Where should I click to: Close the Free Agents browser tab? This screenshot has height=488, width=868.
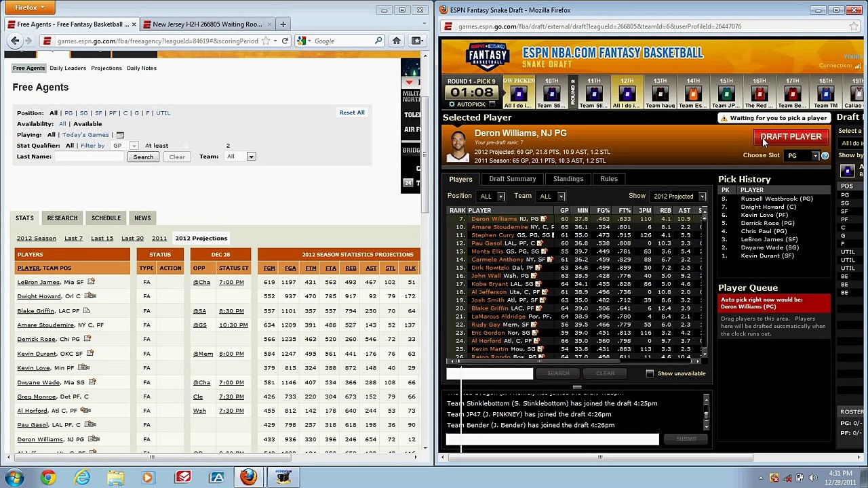pyautogui.click(x=134, y=24)
